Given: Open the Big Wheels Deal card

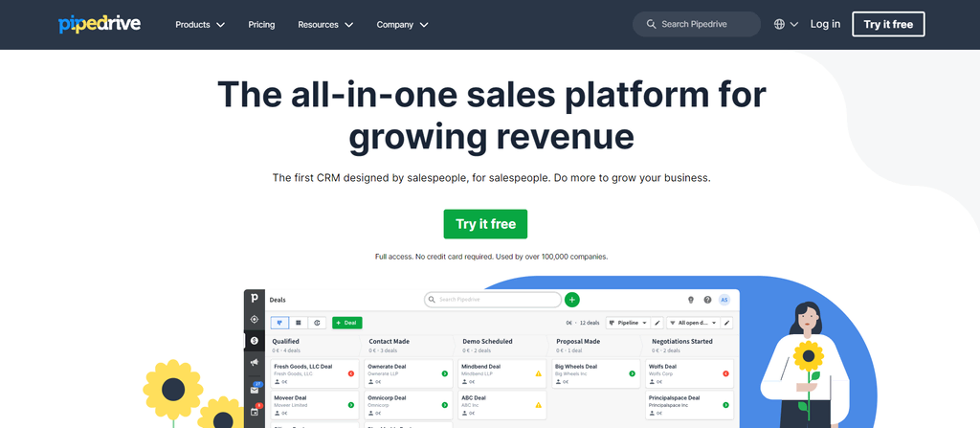Looking at the screenshot, I should pos(595,373).
